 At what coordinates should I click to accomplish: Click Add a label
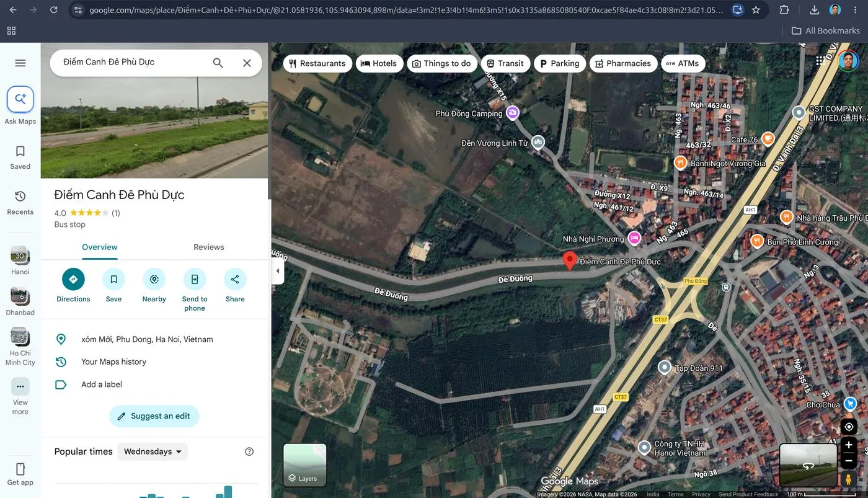pos(102,385)
